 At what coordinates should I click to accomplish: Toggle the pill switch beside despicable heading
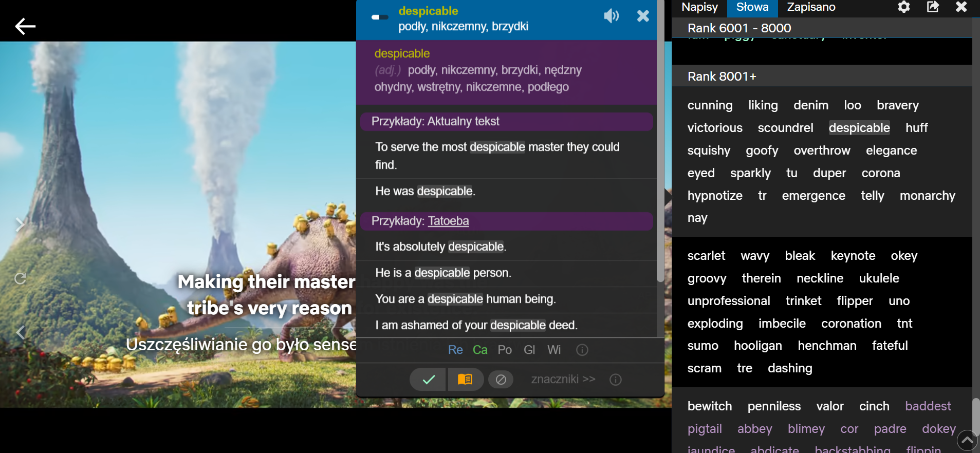(x=380, y=17)
